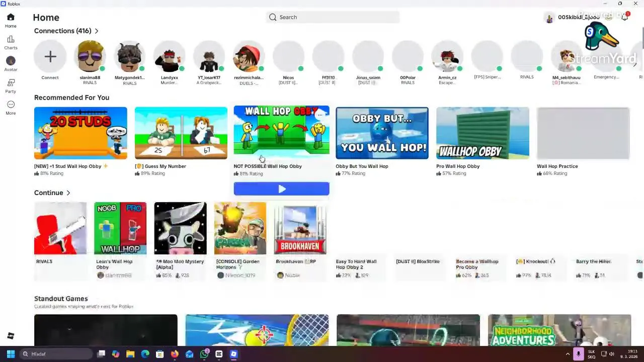Screen dimensions: 644x362
Task: Open M4_sebithauu's connection avatar
Action: click(567, 57)
